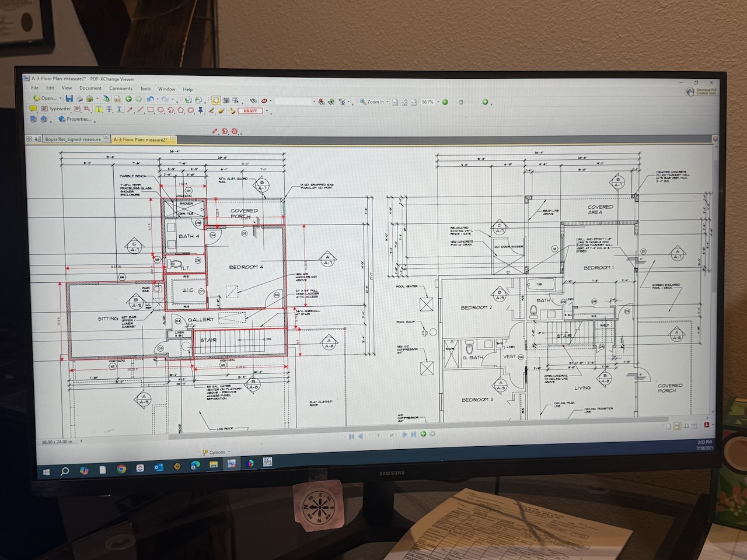Select the Oval drawing tool
Screen dimensions: 747x560
(160, 109)
